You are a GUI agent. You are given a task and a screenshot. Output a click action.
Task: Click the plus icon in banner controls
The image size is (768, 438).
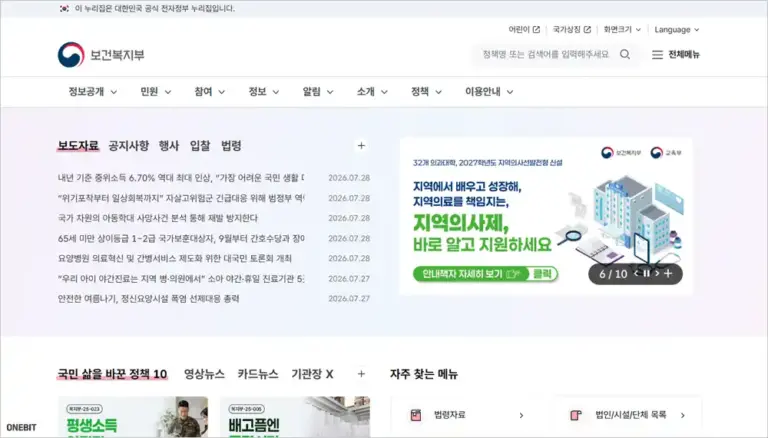click(x=668, y=273)
